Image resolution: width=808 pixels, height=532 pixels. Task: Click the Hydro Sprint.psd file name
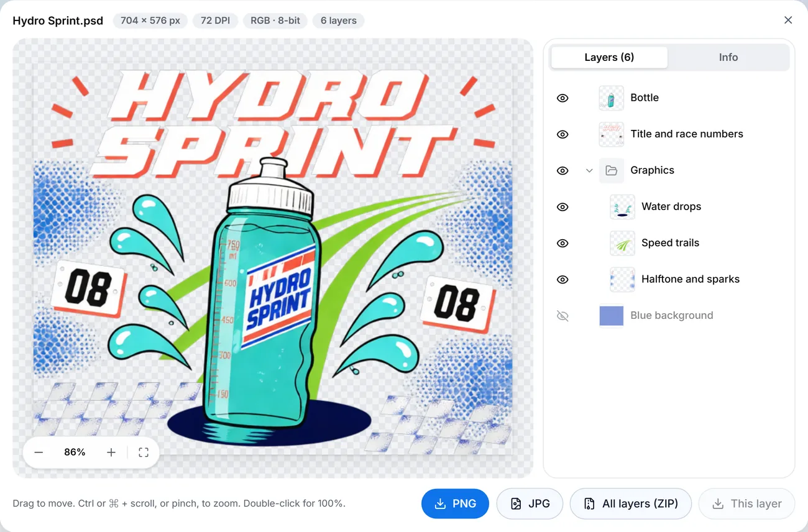[x=58, y=21]
